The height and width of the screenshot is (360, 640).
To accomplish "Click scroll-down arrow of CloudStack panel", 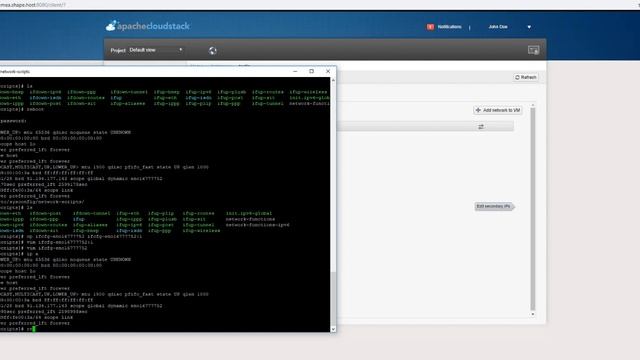I will (533, 314).
